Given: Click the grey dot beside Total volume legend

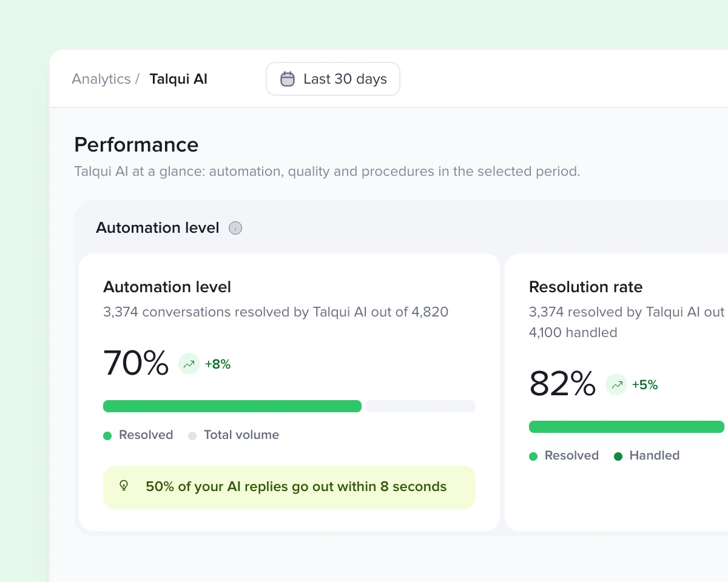Looking at the screenshot, I should pos(192,436).
